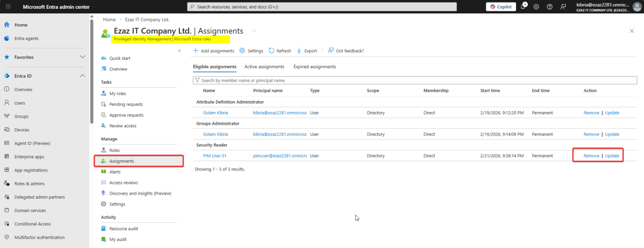The image size is (644, 248).
Task: Click Export in the toolbar
Action: click(306, 51)
